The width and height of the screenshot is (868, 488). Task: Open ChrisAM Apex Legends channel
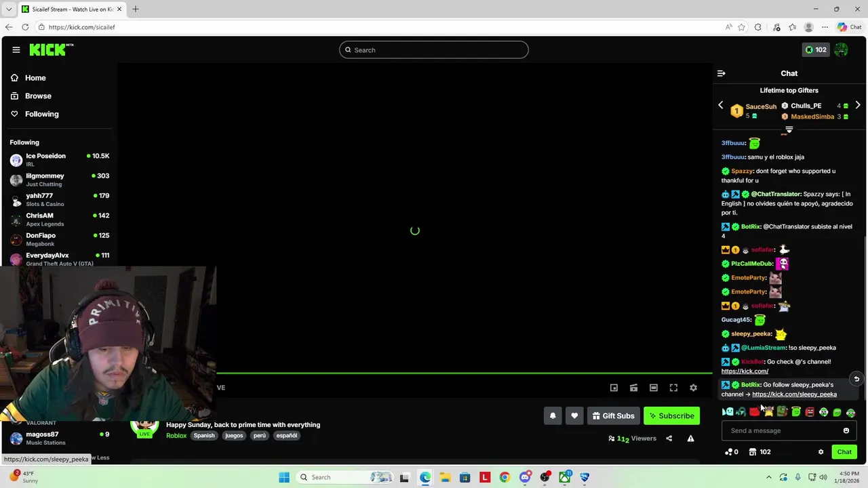[x=60, y=220]
